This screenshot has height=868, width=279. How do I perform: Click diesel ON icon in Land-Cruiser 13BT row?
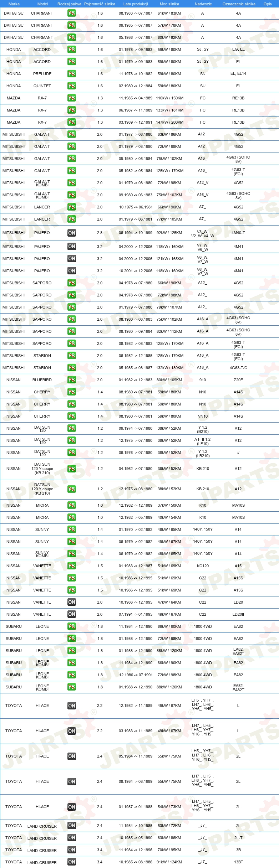[x=72, y=862]
